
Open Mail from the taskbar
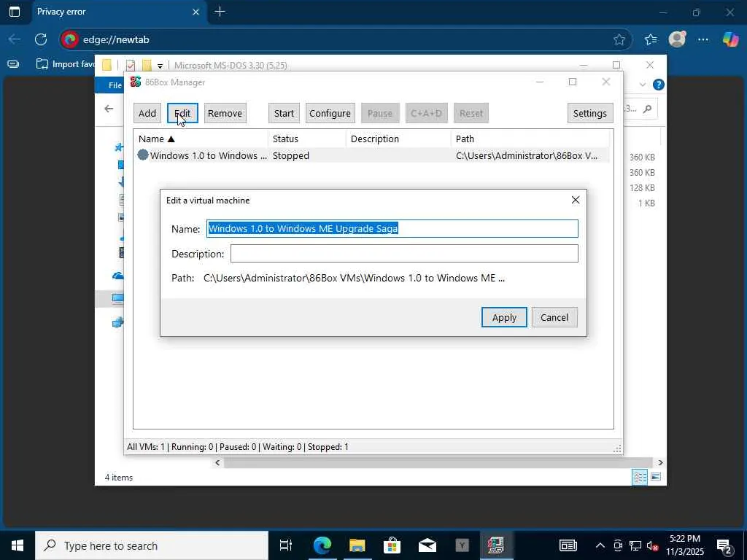(x=427, y=545)
